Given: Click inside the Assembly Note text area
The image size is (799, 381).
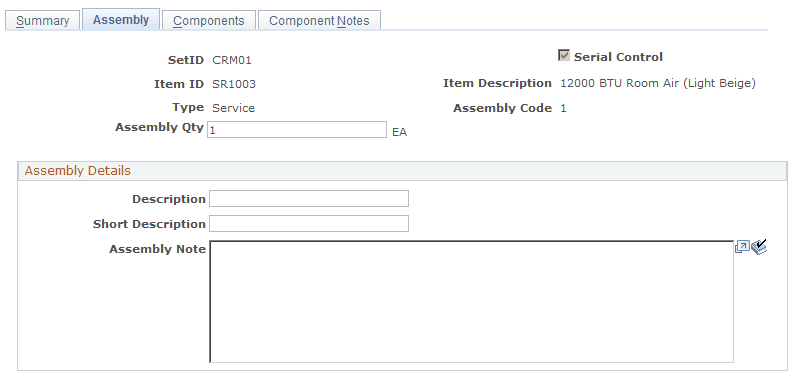Looking at the screenshot, I should tap(471, 302).
